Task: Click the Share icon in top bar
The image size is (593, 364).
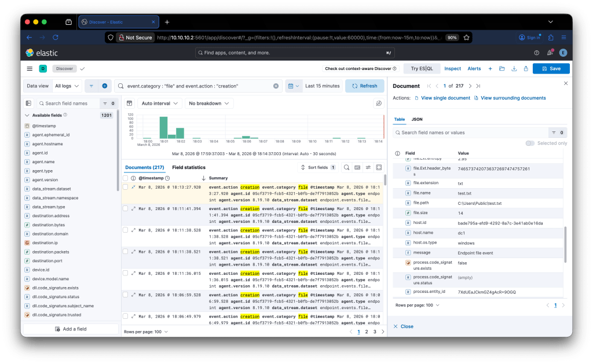Action: pyautogui.click(x=525, y=68)
